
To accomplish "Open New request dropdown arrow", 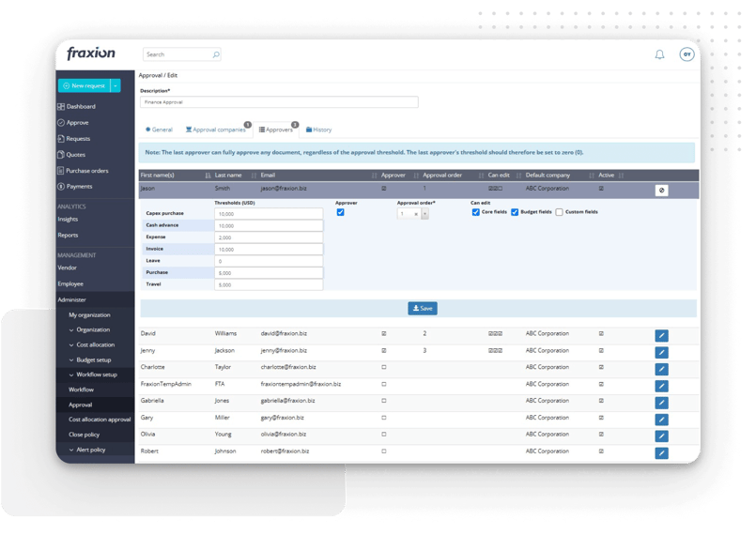I will click(x=116, y=85).
